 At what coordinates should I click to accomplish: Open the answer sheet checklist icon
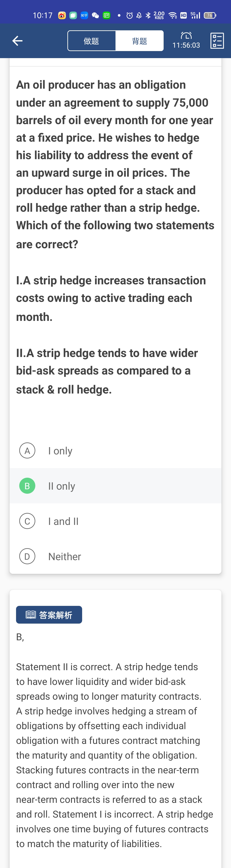[217, 41]
